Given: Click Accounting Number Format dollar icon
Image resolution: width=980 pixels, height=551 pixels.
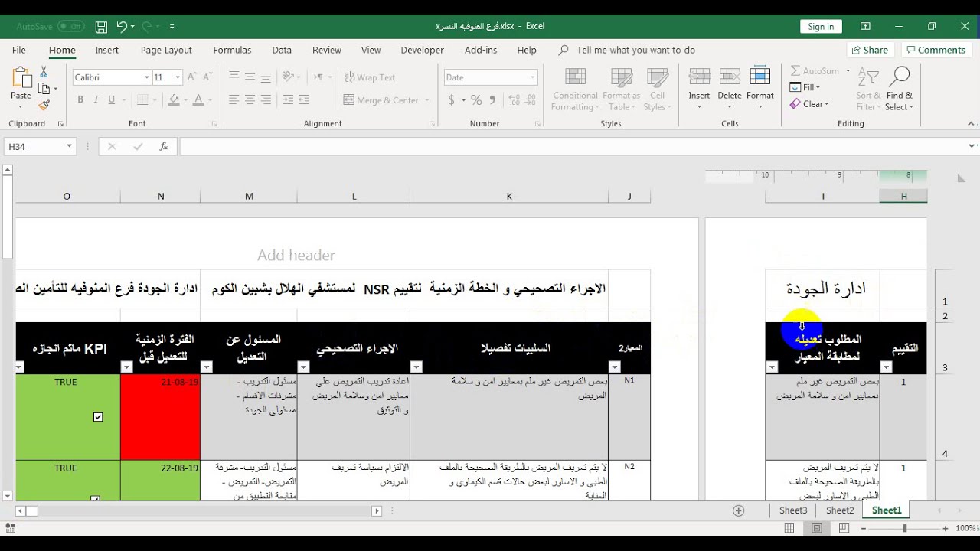Looking at the screenshot, I should [x=452, y=100].
